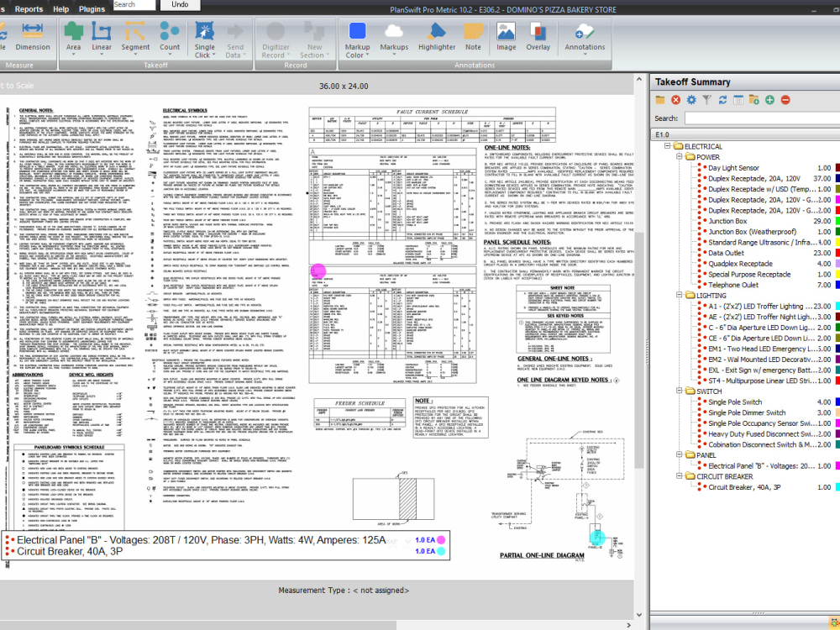Click folder with green arrow icon

pos(753,100)
